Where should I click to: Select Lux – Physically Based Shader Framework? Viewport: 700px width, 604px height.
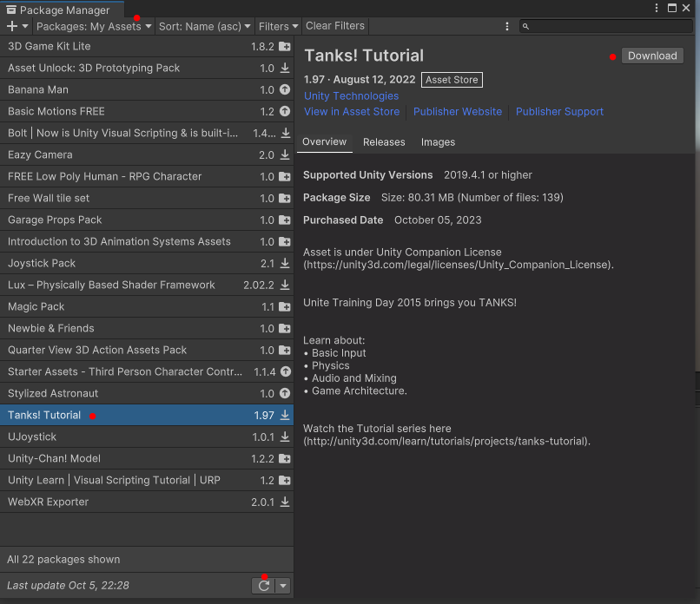[x=147, y=285]
